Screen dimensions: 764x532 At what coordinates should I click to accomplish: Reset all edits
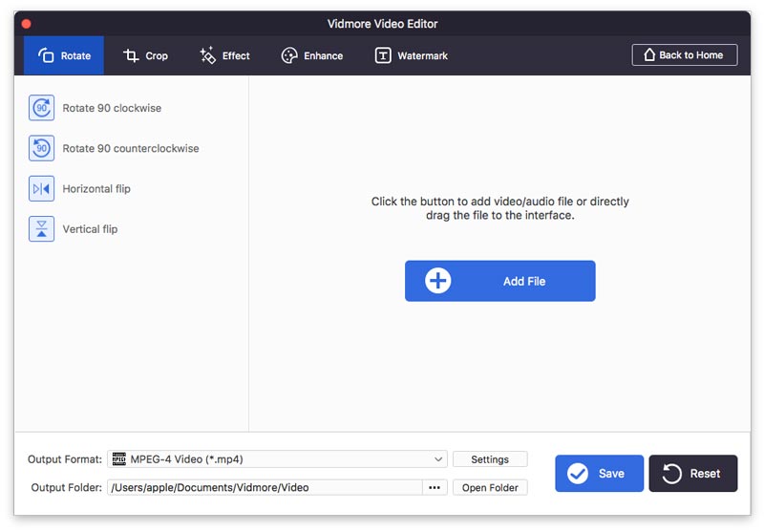click(x=693, y=473)
